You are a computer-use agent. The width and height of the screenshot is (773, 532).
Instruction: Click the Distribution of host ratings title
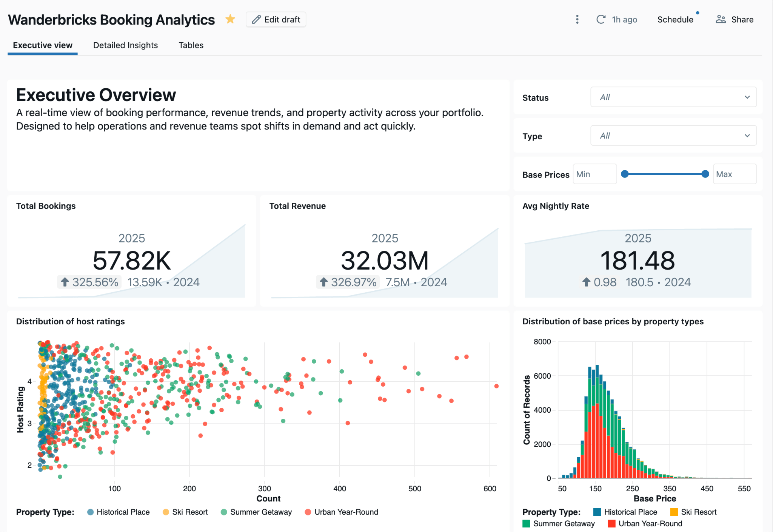[70, 321]
